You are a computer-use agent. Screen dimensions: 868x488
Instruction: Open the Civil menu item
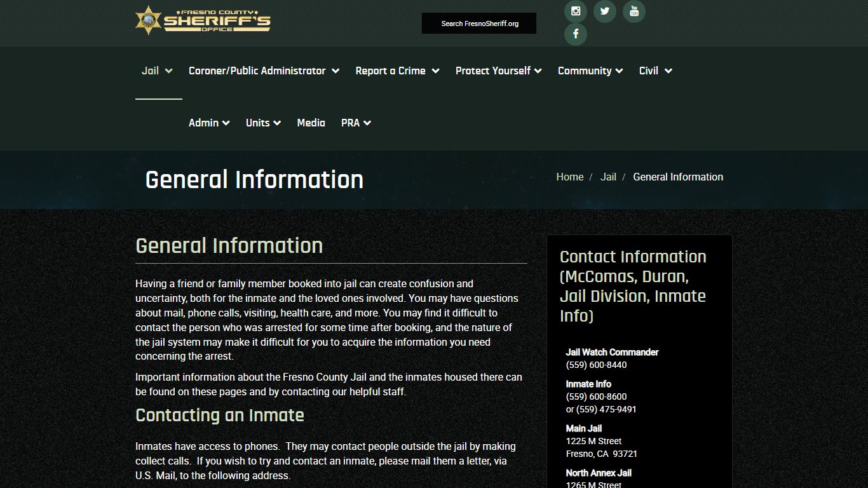[x=649, y=71]
